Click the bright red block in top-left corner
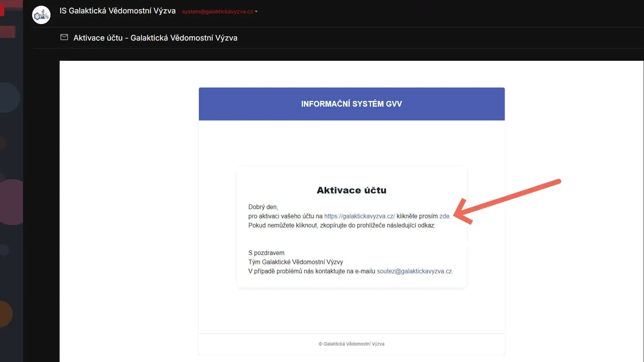This screenshot has width=644, height=362. coord(2,8)
